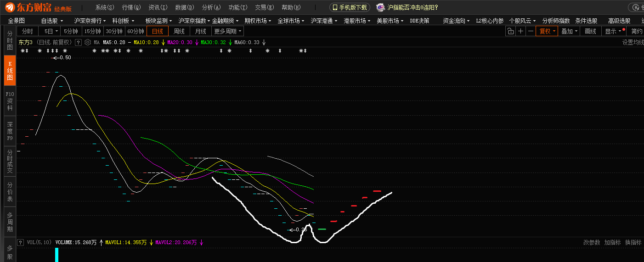Image resolution: width=644 pixels, height=262 pixels.
Task: Switch to 30分钟 period
Action: 114,31
